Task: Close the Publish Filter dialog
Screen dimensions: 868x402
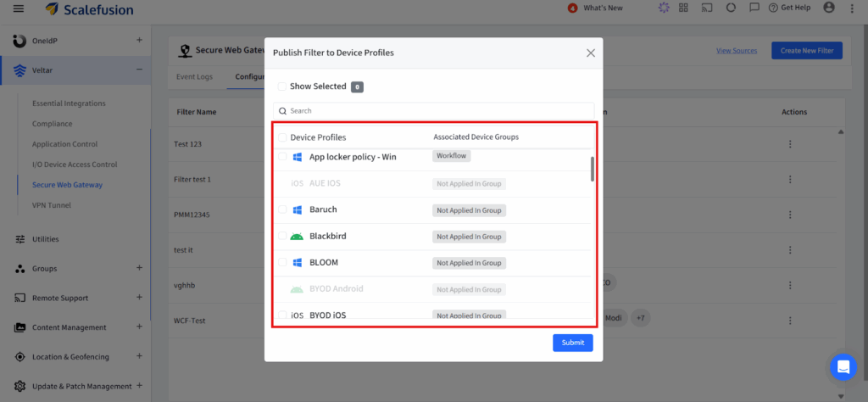Action: tap(591, 53)
